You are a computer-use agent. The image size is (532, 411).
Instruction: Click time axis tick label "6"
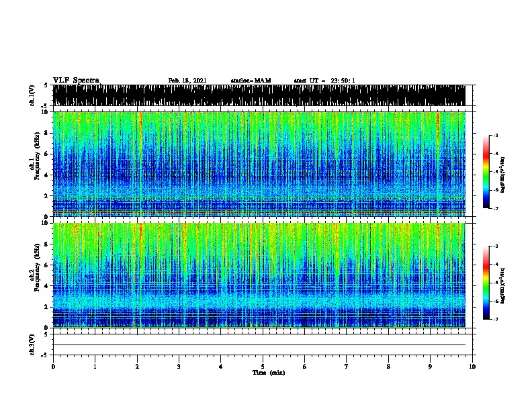tap(305, 366)
